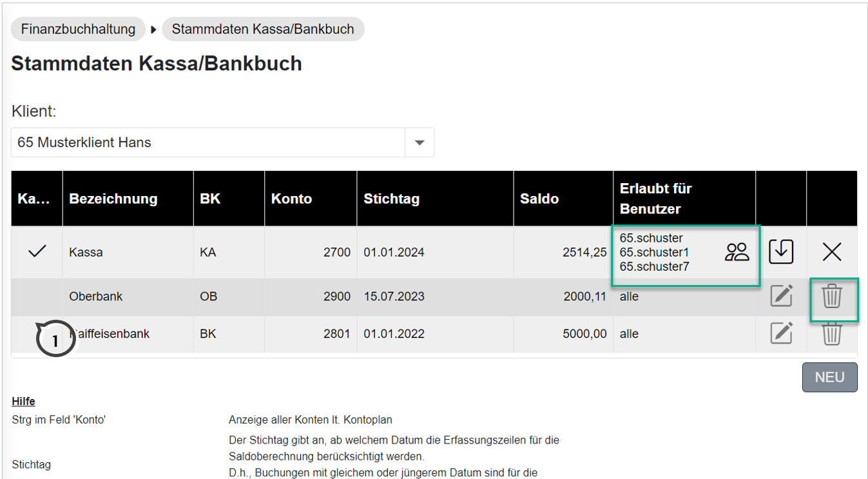Click the users icon in Kassa row

tap(737, 252)
